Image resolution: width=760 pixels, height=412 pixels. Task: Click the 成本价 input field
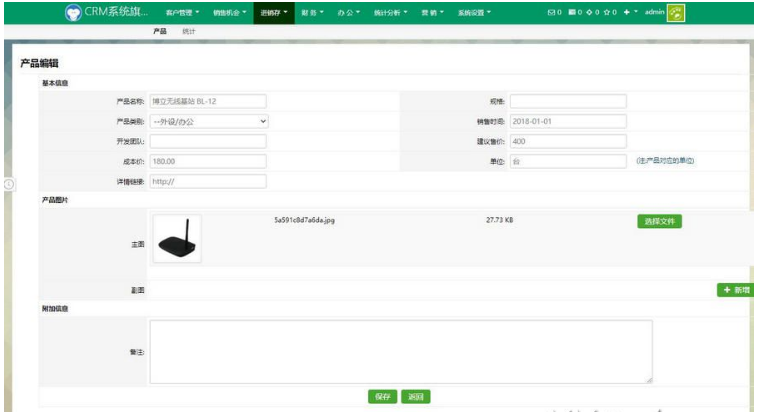click(x=208, y=161)
